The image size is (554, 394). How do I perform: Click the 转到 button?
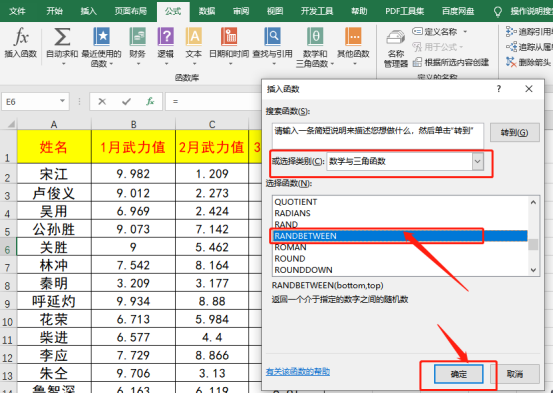[514, 133]
